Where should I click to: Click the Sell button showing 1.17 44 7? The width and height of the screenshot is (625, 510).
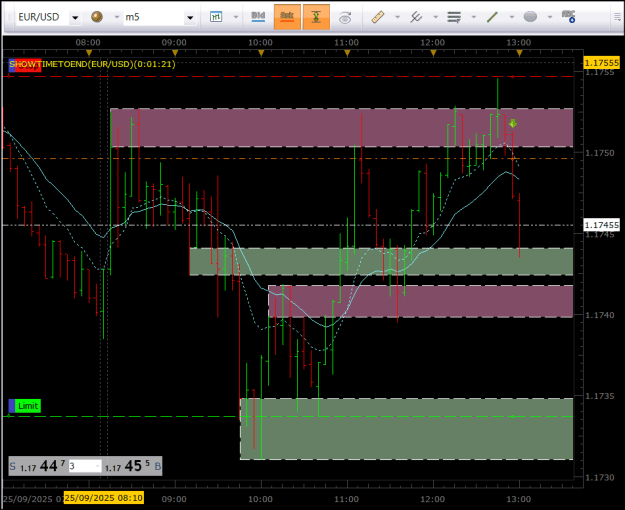point(38,466)
